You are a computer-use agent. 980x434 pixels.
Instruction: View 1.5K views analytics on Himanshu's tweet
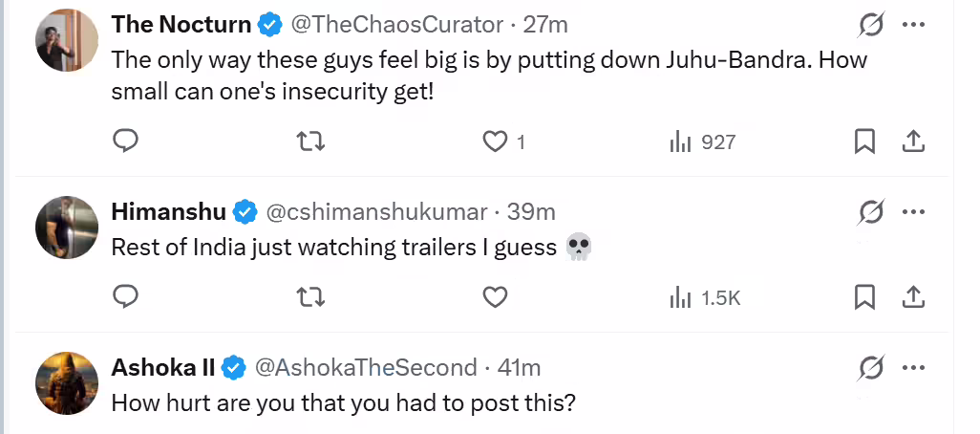[705, 297]
